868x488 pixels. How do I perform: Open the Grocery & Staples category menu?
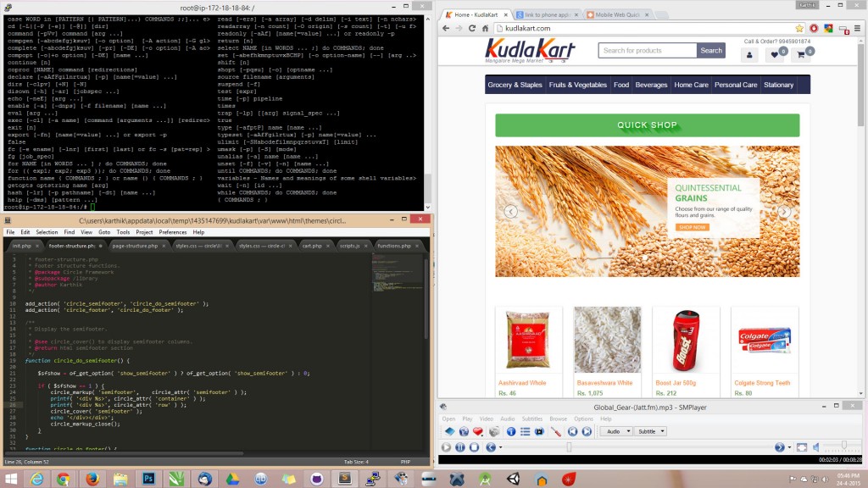515,85
